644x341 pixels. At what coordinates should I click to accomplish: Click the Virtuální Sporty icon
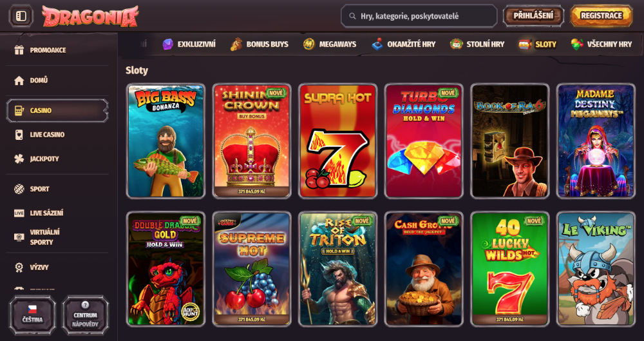pos(19,237)
